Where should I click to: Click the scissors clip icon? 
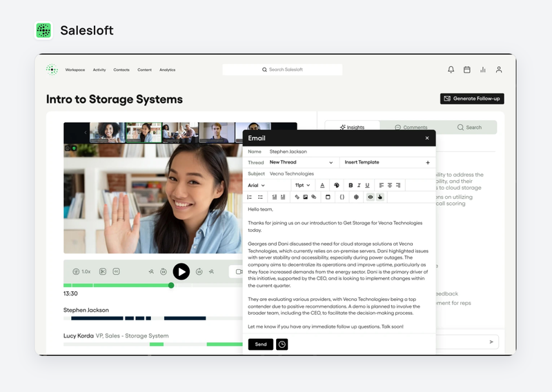coord(102,271)
